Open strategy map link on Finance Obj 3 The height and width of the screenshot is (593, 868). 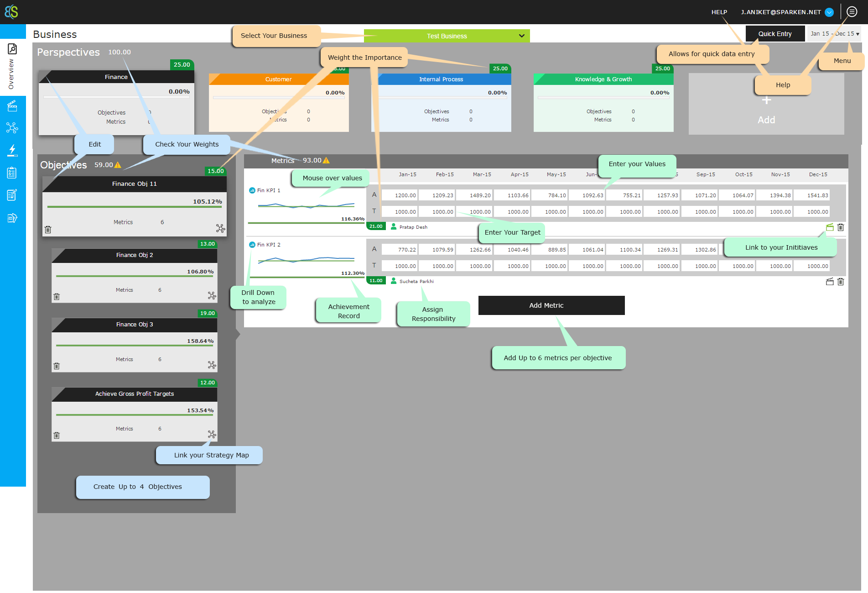click(212, 365)
